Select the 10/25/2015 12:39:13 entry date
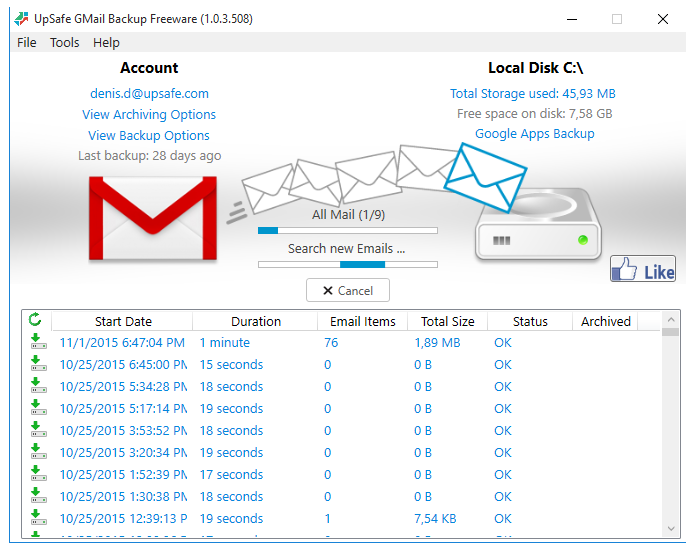690x546 pixels. 123,518
